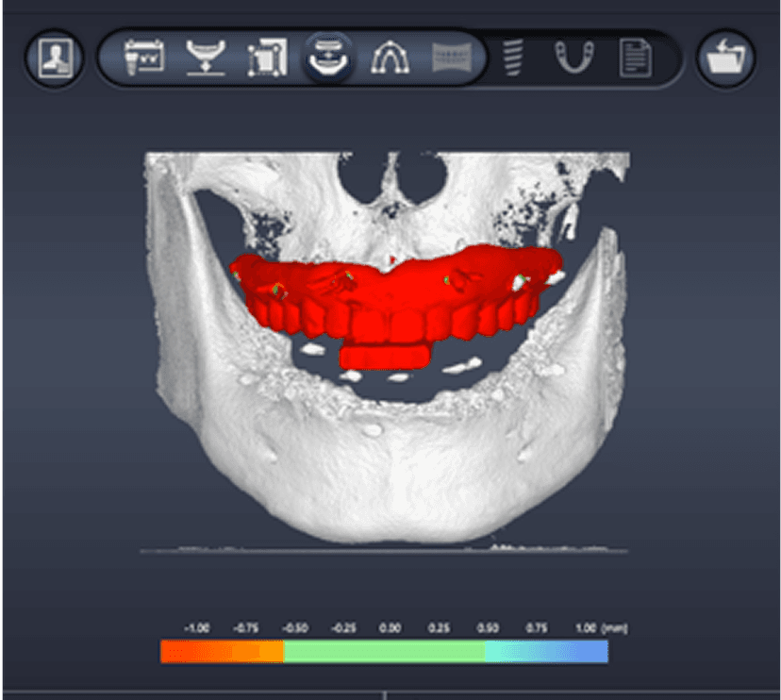Choose the implant screw planning tool
781x700 pixels.
pos(514,57)
